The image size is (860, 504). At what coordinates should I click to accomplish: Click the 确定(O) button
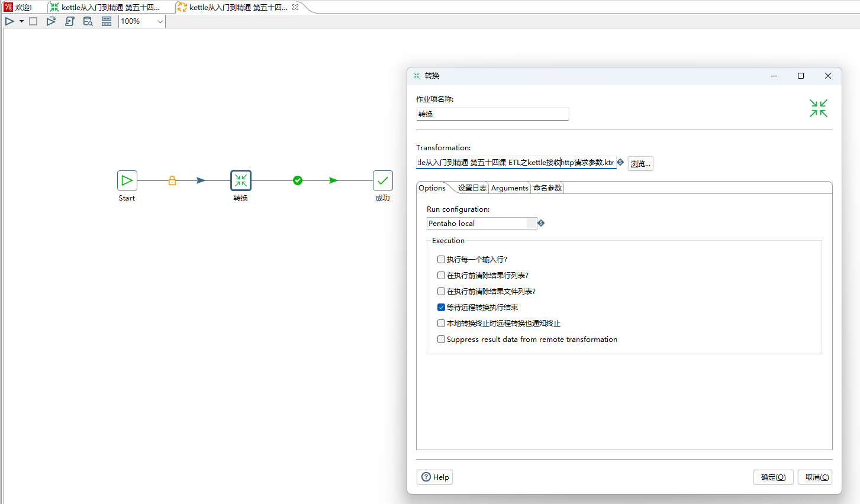point(774,477)
